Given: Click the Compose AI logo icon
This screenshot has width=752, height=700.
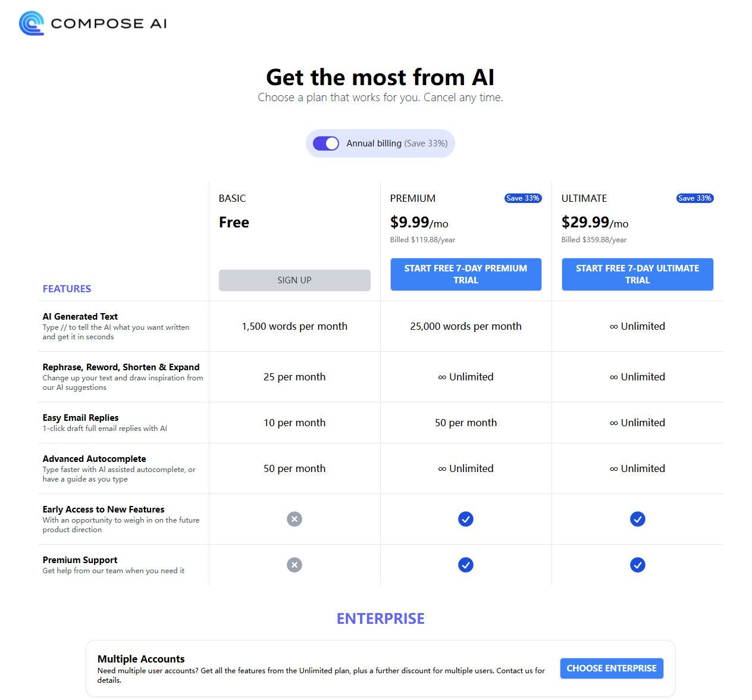Looking at the screenshot, I should click(x=32, y=23).
